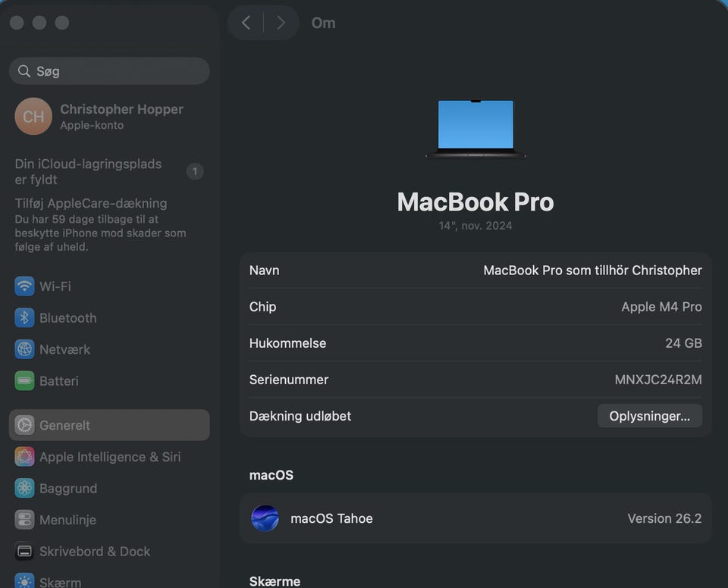
Task: Click the macOS section heading
Action: [x=271, y=475]
